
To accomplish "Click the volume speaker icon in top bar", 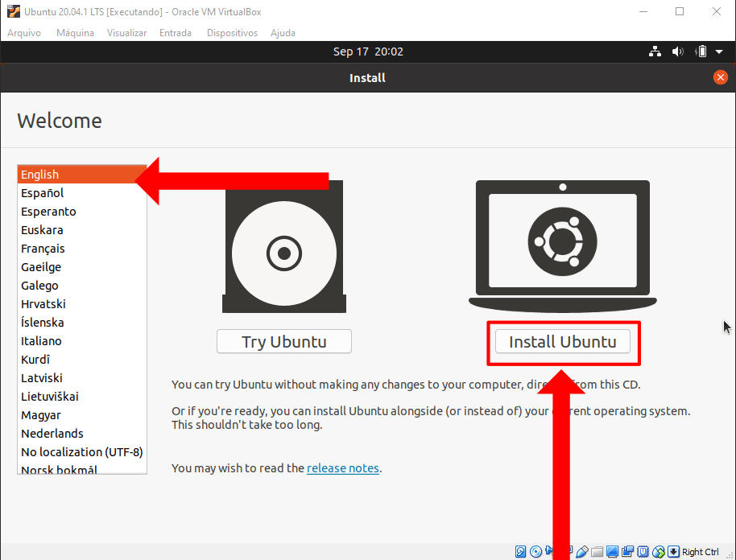I will click(x=677, y=51).
